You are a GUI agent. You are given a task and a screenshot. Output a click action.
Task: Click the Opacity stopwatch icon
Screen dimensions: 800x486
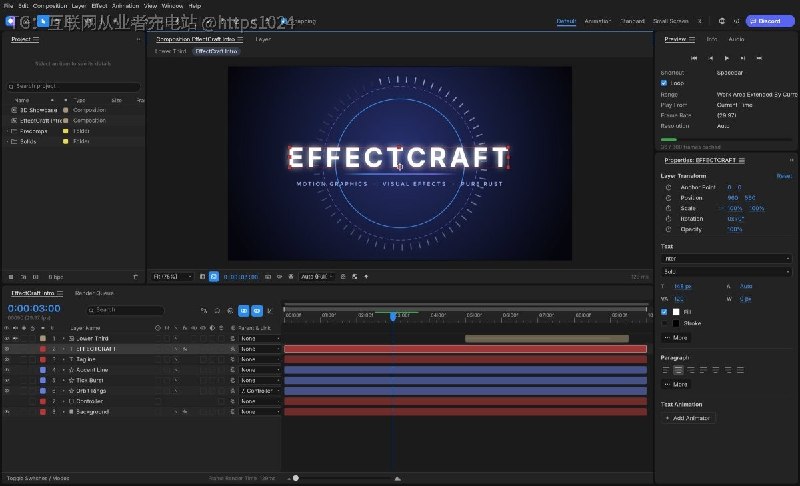(x=668, y=229)
